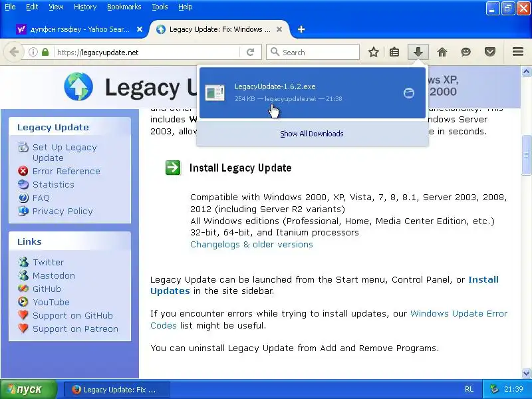Show bookmarks list icon
Image resolution: width=532 pixels, height=399 pixels.
click(x=394, y=53)
